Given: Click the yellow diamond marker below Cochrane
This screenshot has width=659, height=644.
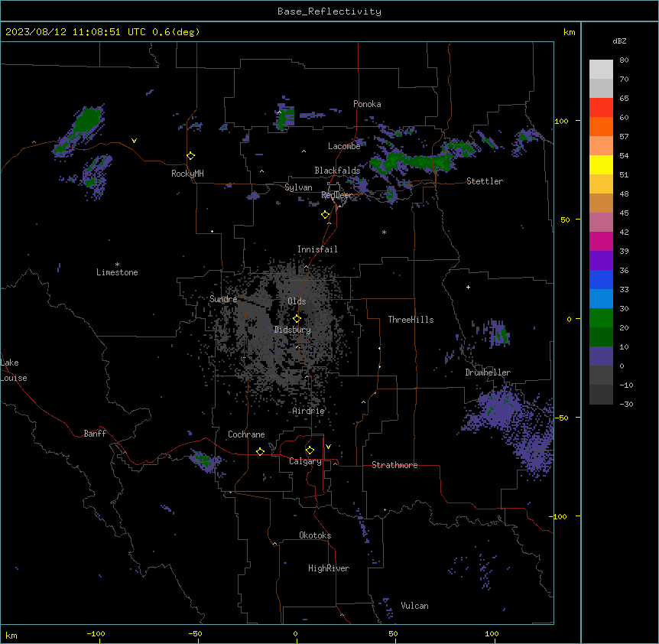Looking at the screenshot, I should coord(260,451).
